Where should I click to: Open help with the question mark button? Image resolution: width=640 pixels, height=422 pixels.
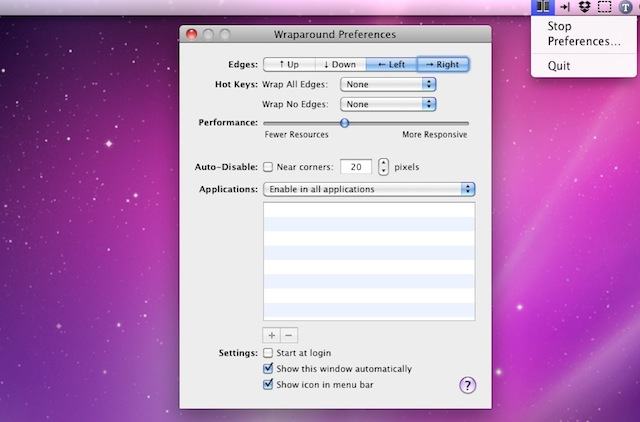coord(467,385)
